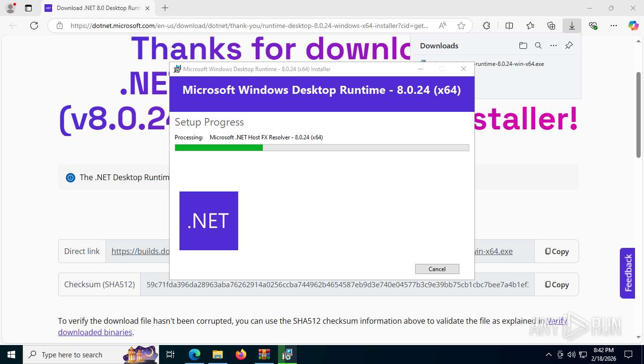Open the downloads folder from Downloads panel

click(523, 45)
